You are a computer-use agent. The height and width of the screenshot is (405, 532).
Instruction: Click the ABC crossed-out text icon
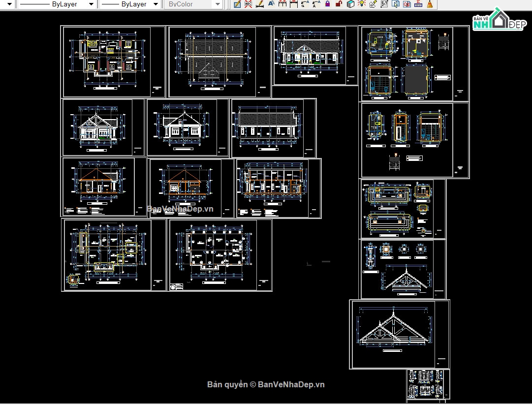click(x=248, y=4)
